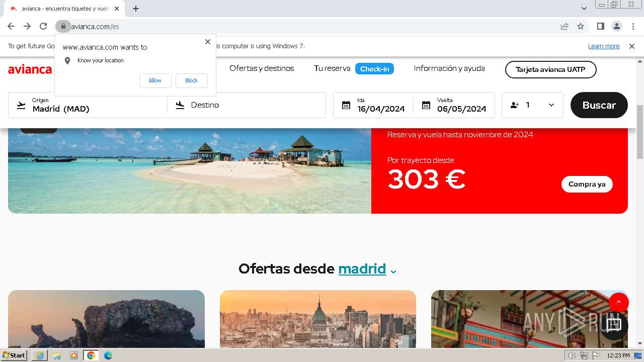644x362 pixels.
Task: Click the show desktop icon in taskbar corner
Action: pyautogui.click(x=638, y=355)
